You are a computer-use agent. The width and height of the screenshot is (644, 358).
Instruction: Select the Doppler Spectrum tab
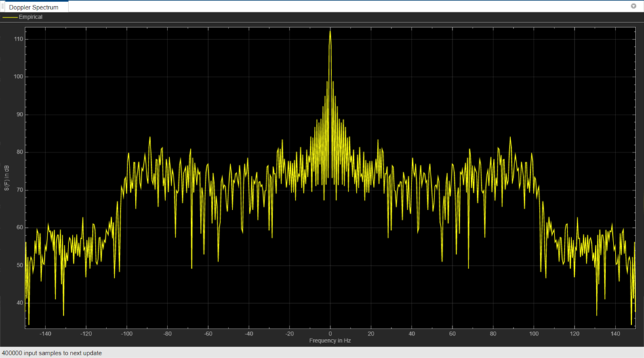pyautogui.click(x=33, y=7)
